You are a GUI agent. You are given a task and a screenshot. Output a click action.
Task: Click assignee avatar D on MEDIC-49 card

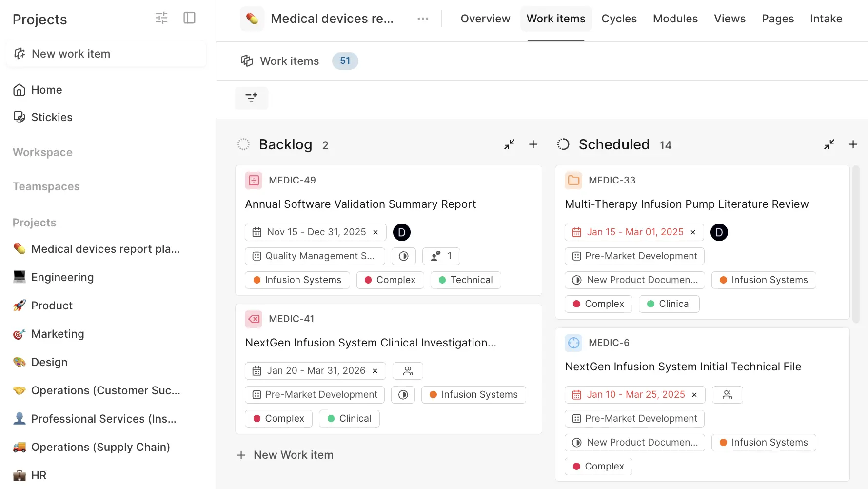pos(402,232)
